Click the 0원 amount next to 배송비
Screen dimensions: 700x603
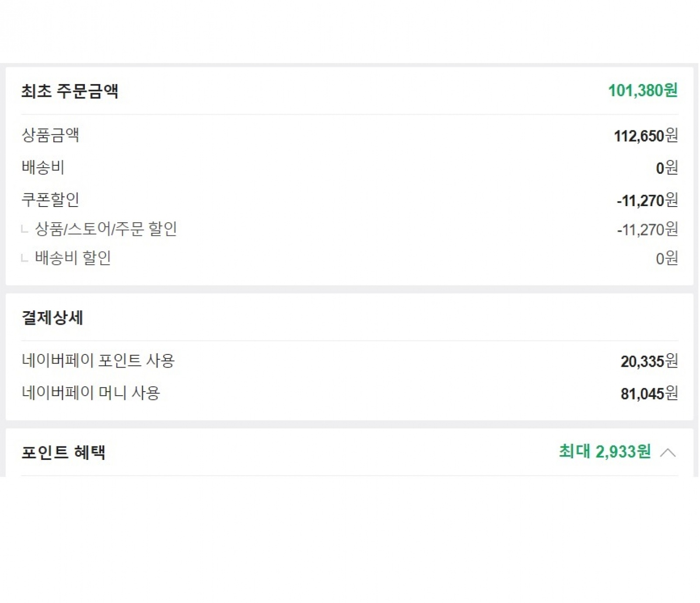point(667,168)
